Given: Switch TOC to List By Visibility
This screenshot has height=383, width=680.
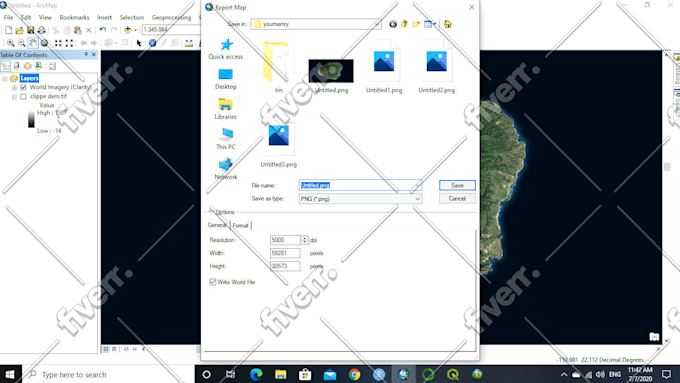Looking at the screenshot, I should point(28,66).
